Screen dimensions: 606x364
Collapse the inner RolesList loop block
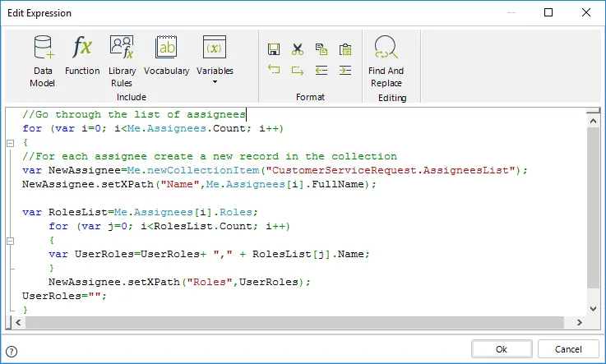tap(11, 241)
